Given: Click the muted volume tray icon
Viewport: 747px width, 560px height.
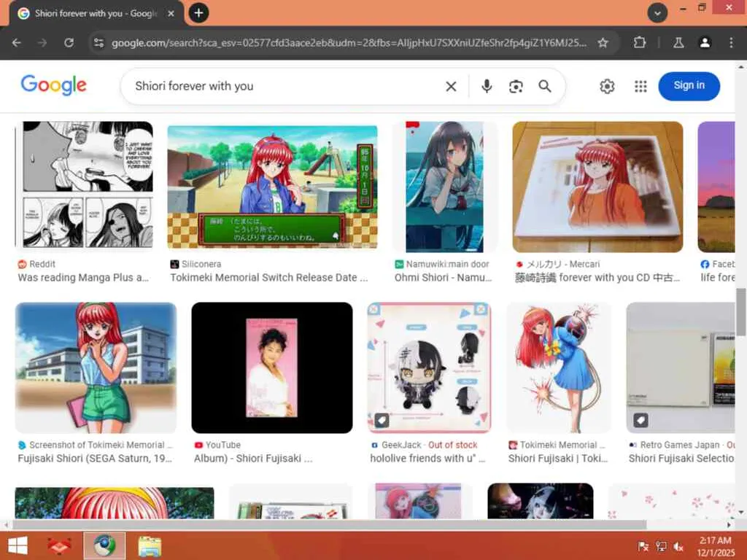Looking at the screenshot, I should [679, 547].
